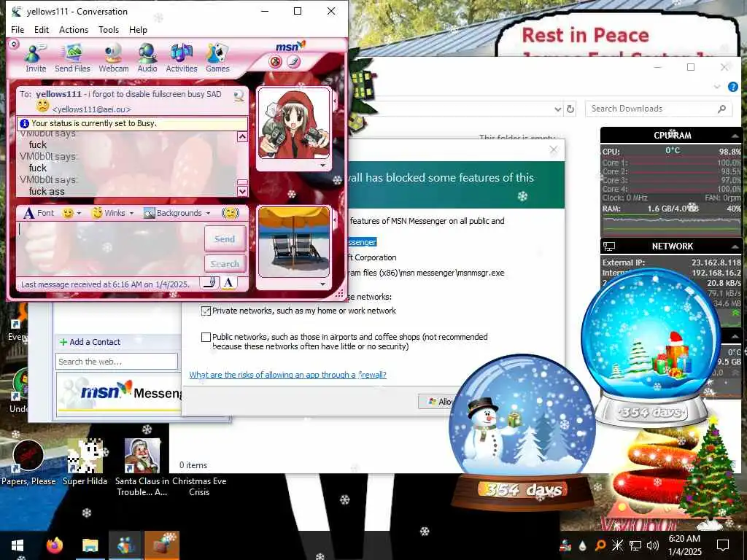Expand the File Explorer address bar dropdown
This screenshot has height=560, width=747.
pos(557,109)
